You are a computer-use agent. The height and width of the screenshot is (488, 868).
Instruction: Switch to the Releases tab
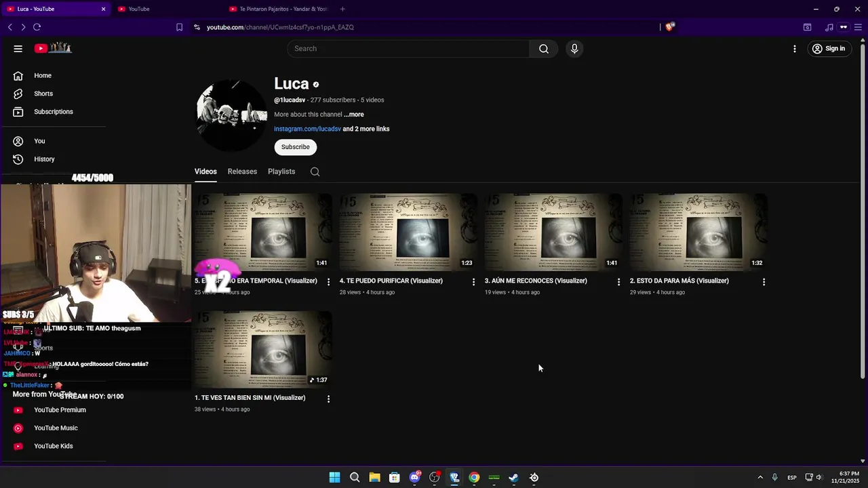point(242,172)
